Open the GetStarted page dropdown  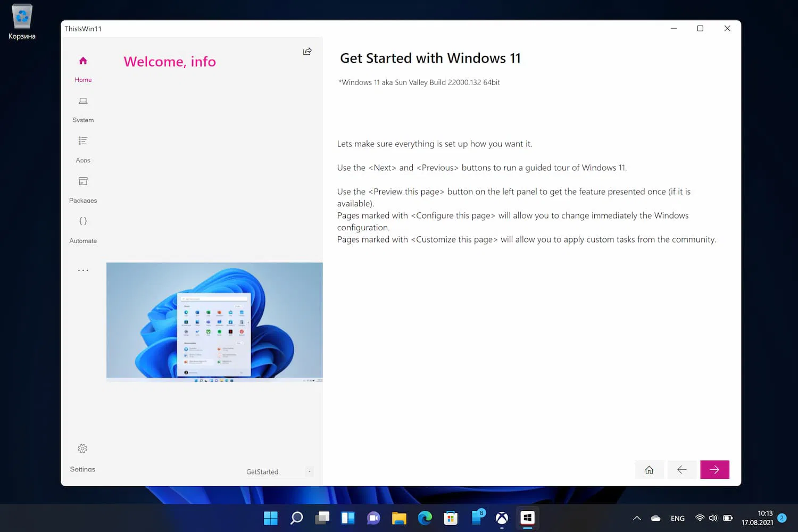pyautogui.click(x=279, y=471)
